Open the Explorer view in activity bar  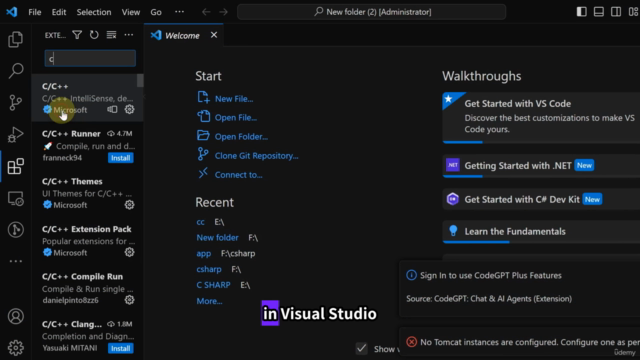click(16, 40)
